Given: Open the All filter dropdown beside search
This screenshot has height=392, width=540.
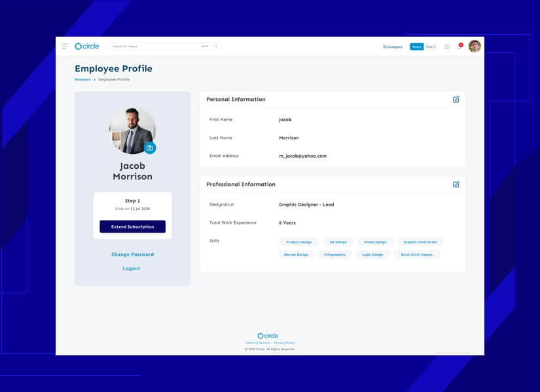Looking at the screenshot, I should (x=205, y=46).
